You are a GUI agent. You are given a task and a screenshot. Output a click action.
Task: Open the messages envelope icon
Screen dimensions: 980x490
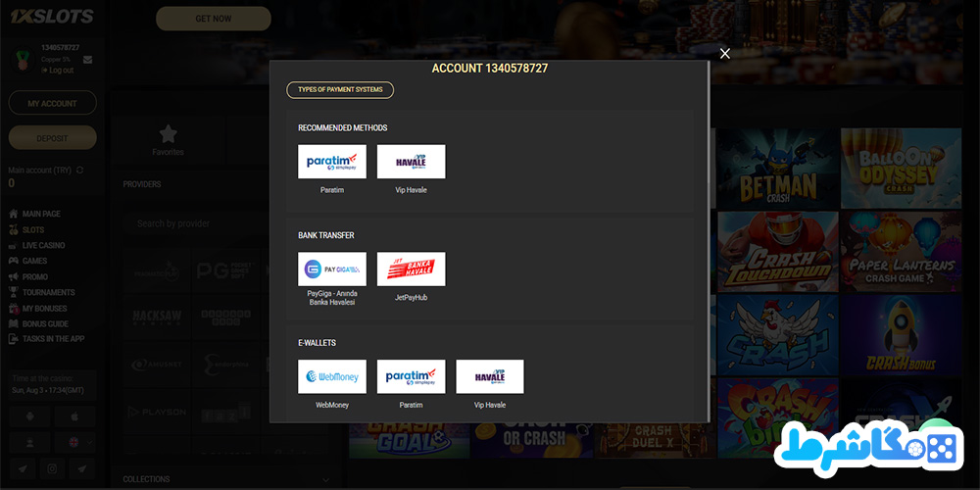point(87,60)
